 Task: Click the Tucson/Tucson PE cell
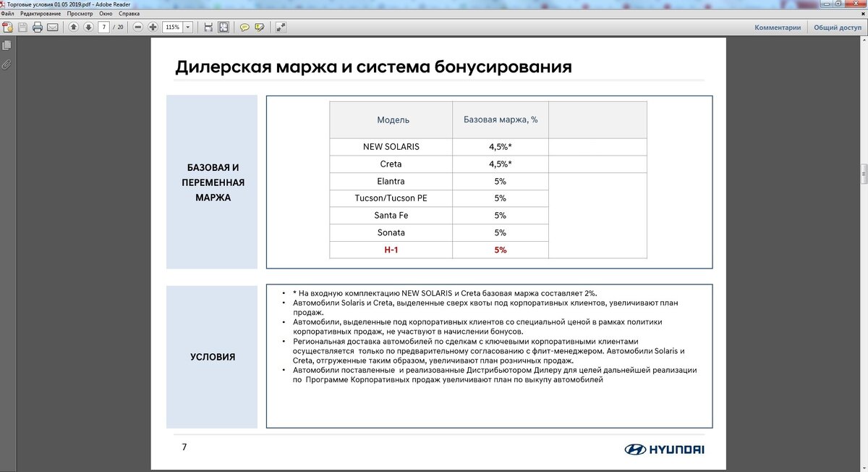pyautogui.click(x=391, y=198)
